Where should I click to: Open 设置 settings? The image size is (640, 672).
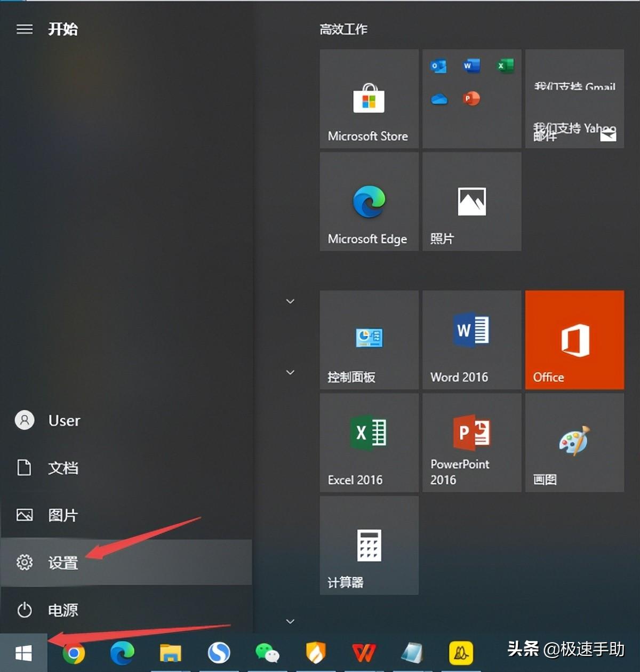pyautogui.click(x=126, y=562)
